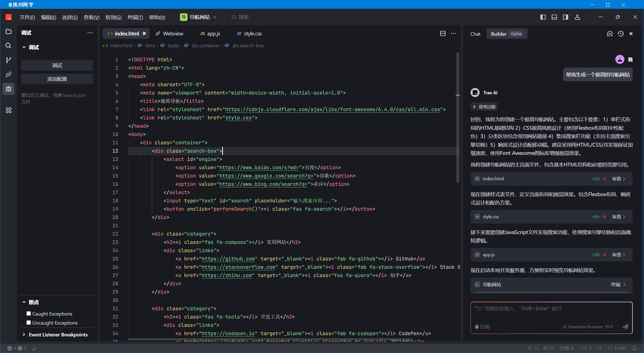Click plus icon on style.css change card

click(x=477, y=216)
